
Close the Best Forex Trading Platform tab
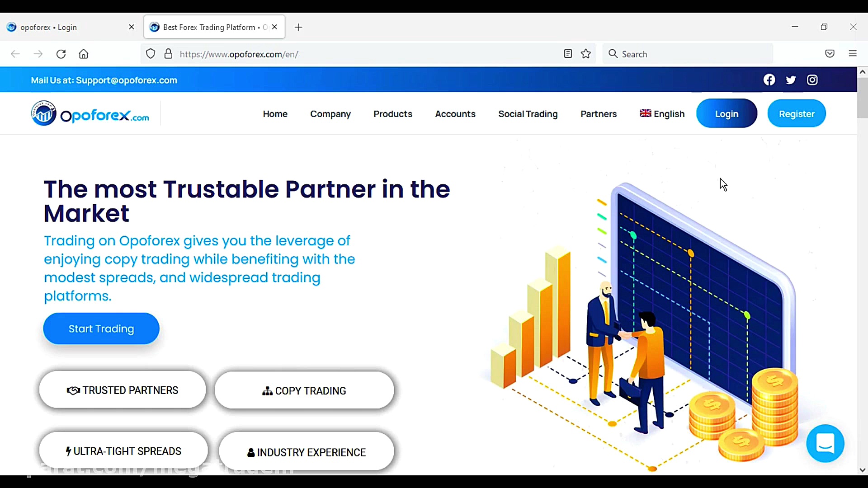click(x=274, y=27)
